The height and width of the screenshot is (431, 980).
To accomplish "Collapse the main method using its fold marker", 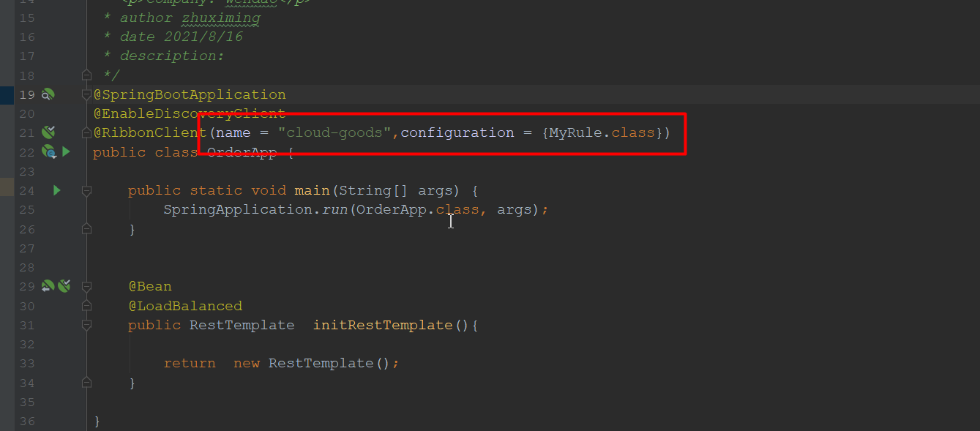I will pos(86,190).
